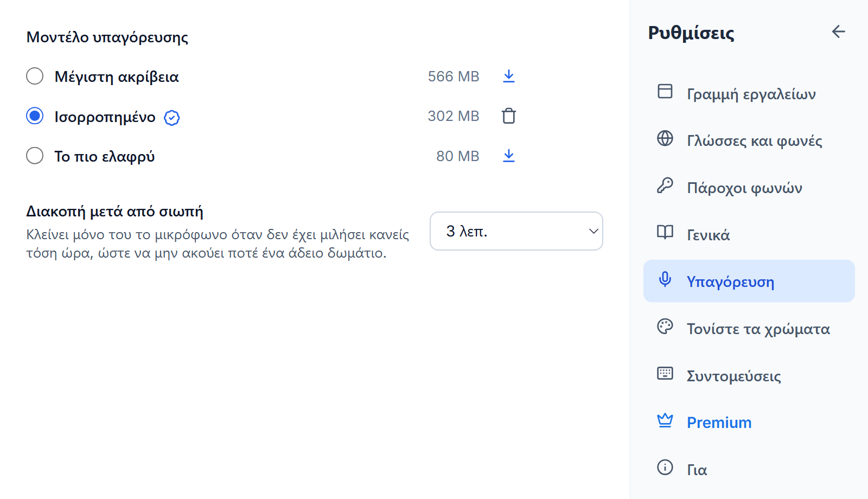Open the Συντομεύσεις keyboard shortcuts section

point(749,375)
